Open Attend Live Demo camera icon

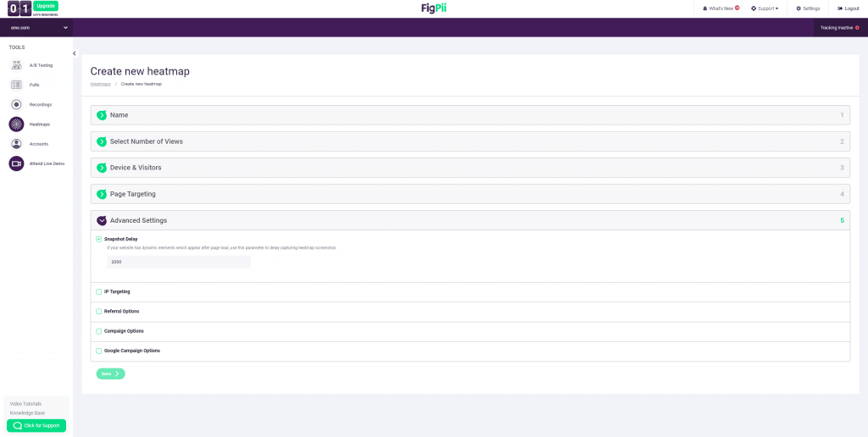[x=16, y=163]
